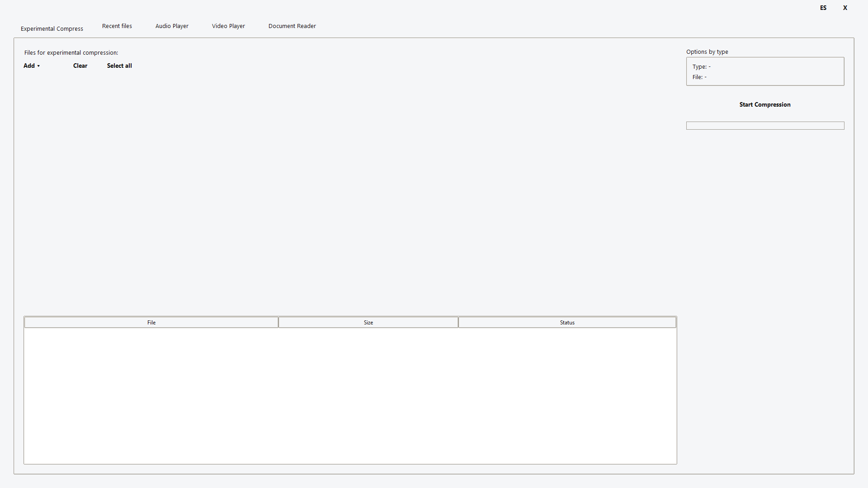
Task: Switch to the Recent files tab
Action: tap(117, 26)
